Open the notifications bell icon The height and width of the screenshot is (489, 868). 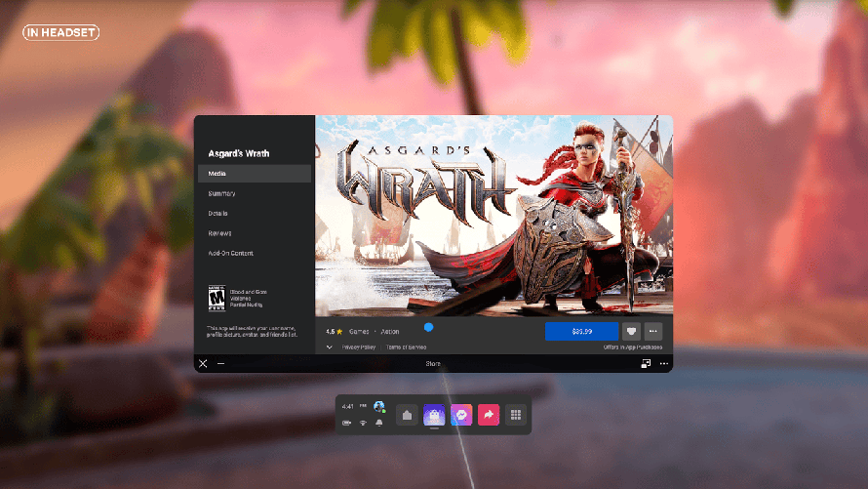point(378,424)
